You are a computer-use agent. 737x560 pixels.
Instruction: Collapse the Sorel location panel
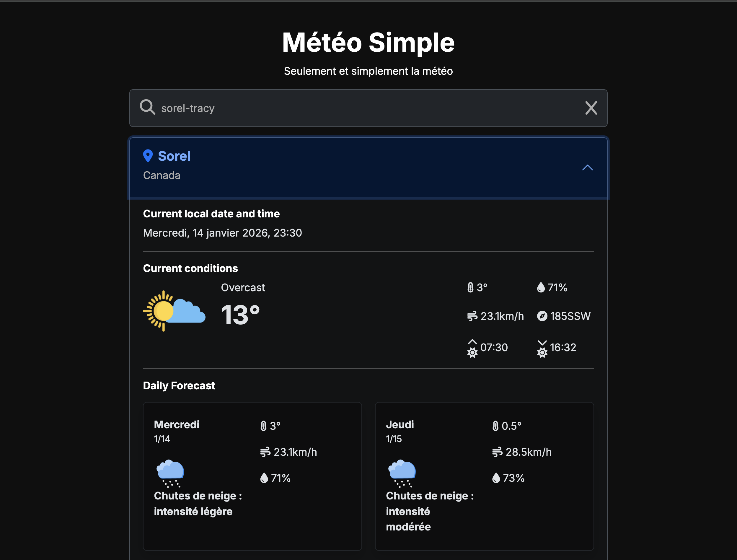[587, 168]
